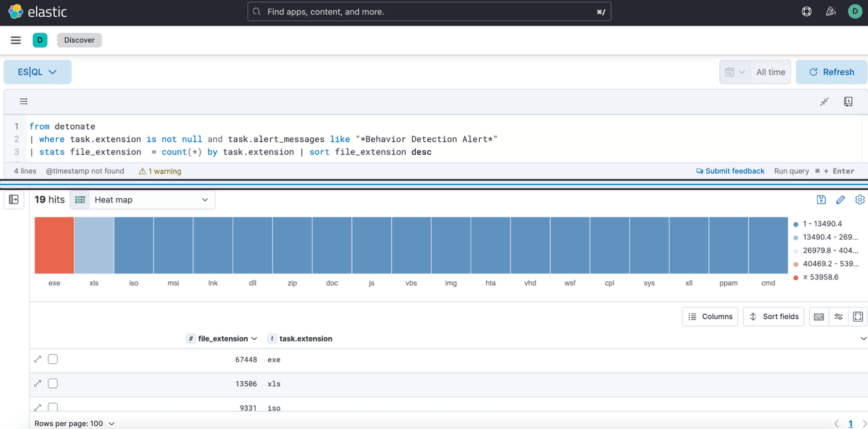Open the query editor hamburger menu icon

tap(23, 101)
